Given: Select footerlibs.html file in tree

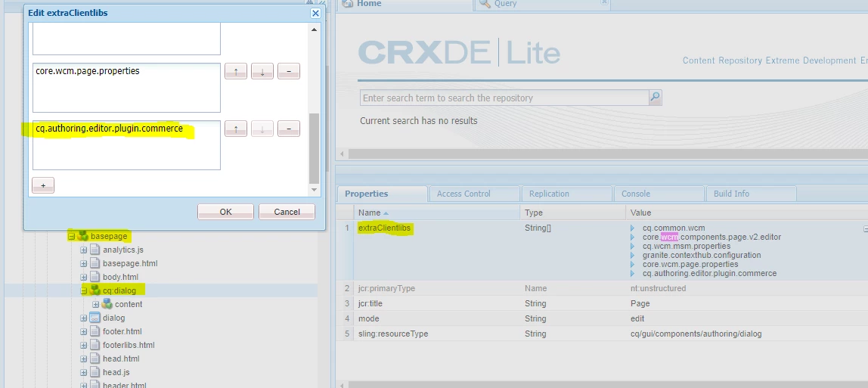Looking at the screenshot, I should [x=129, y=346].
